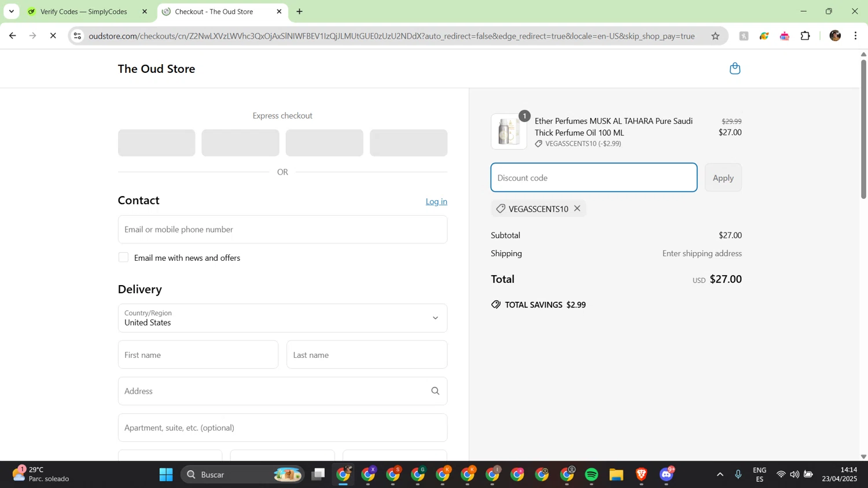Screen dimensions: 868x488
Task: Open the Chrome three-dot menu
Action: click(856, 36)
